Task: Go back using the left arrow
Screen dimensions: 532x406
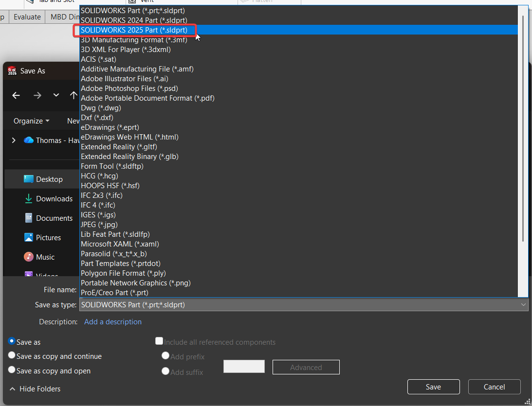Action: coord(16,96)
